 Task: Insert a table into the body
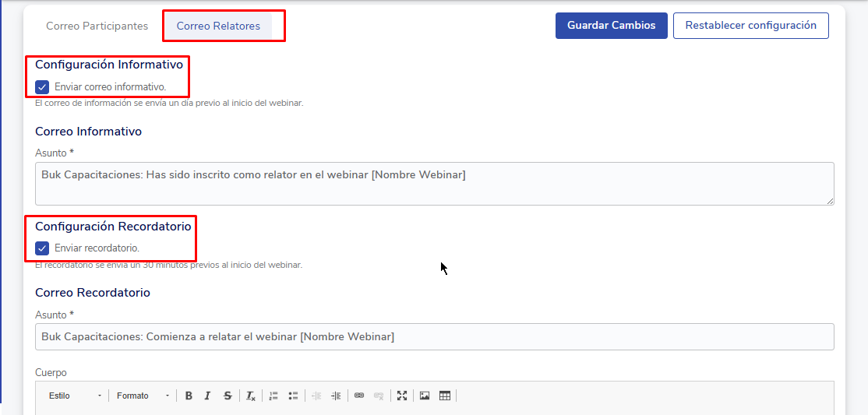click(445, 396)
